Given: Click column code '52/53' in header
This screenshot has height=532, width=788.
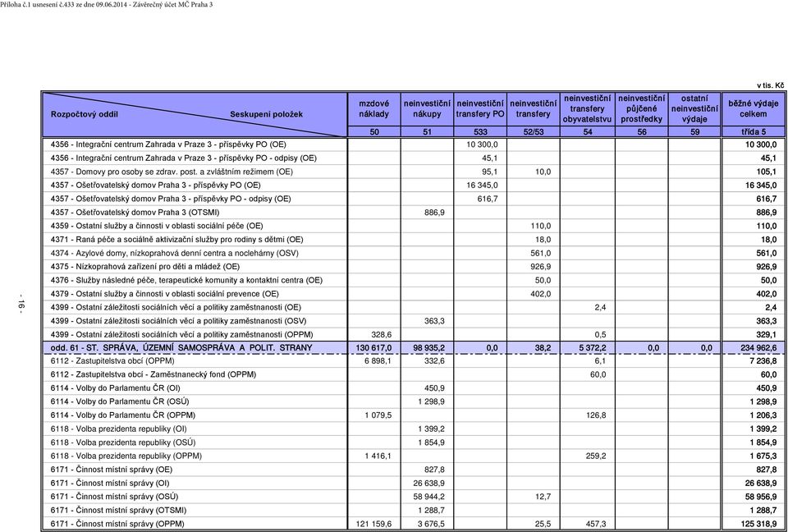Looking at the screenshot, I should (534, 131).
